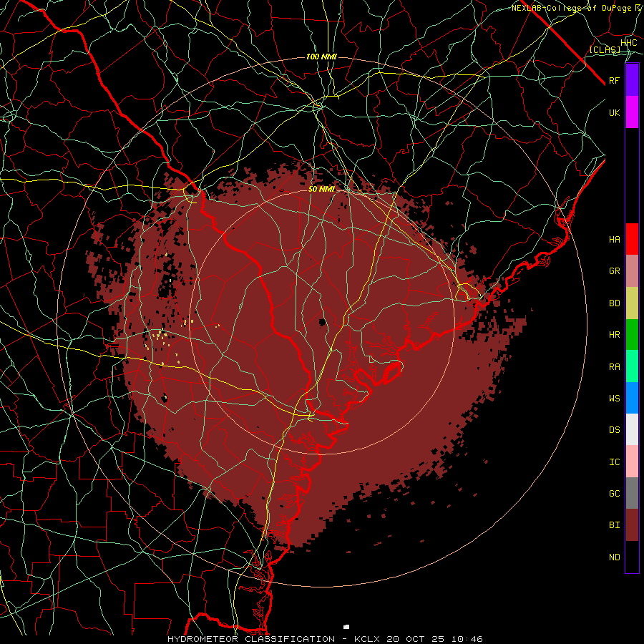Click the HA red legend swatch
The width and height of the screenshot is (644, 644).
[632, 239]
